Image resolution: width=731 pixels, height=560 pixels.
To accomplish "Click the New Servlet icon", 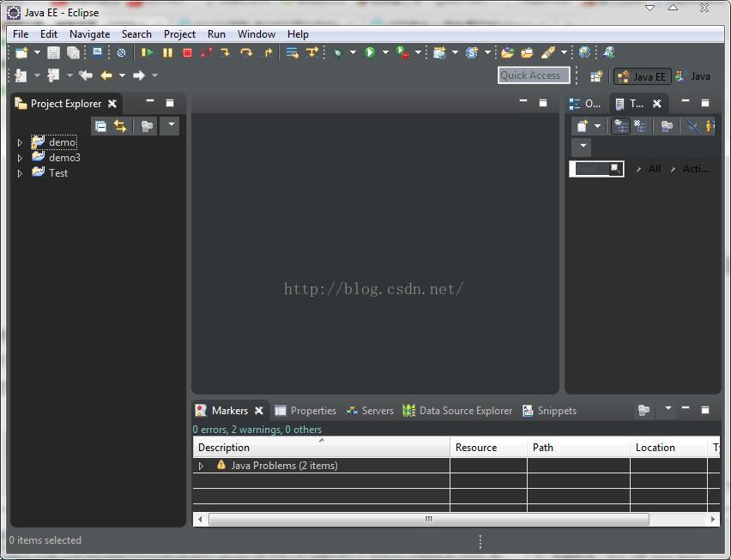I will point(472,52).
